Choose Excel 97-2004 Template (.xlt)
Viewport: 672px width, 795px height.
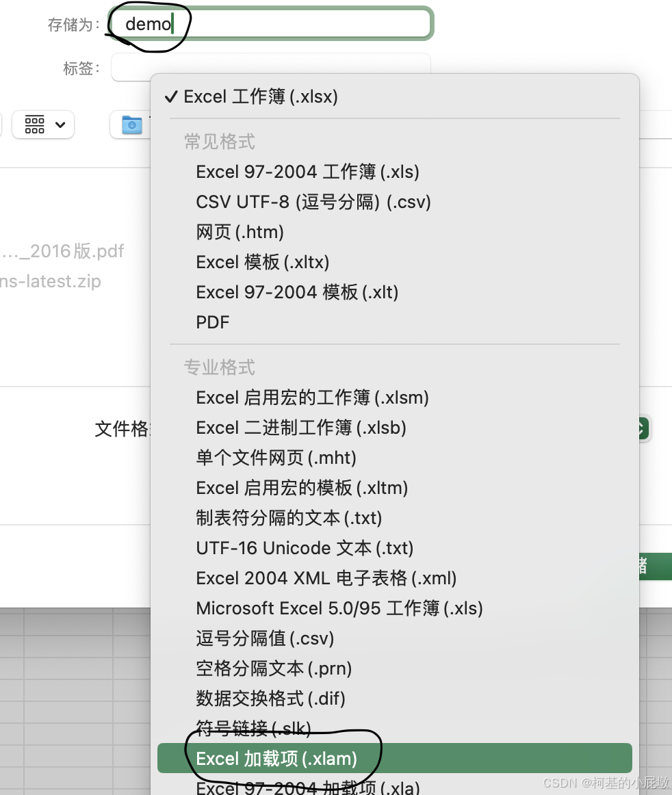[395, 292]
